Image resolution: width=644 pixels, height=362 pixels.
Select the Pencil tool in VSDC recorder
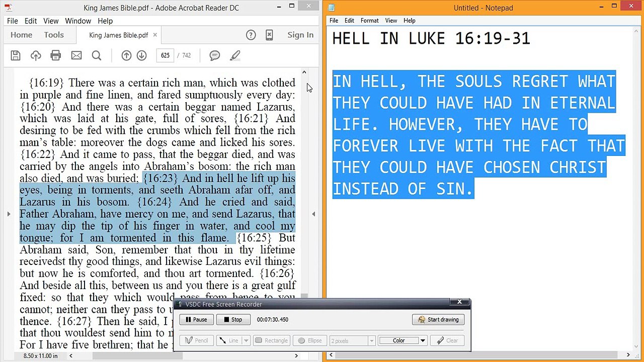pos(196,340)
